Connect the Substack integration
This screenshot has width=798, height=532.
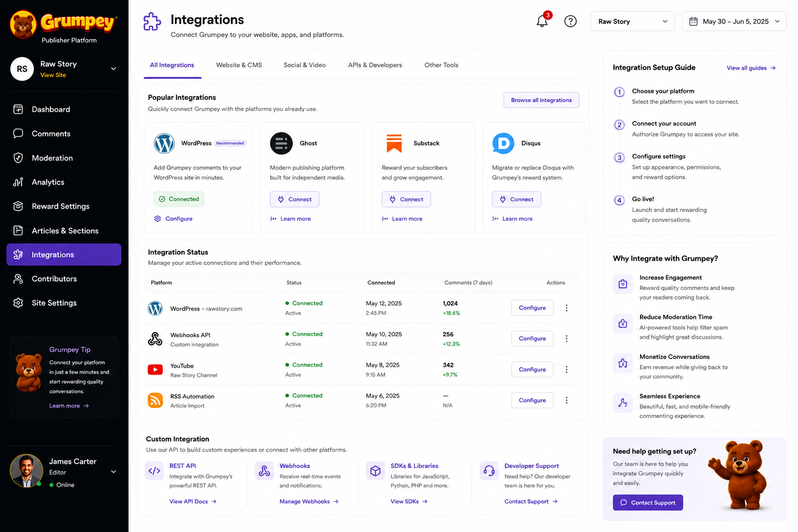(x=406, y=199)
